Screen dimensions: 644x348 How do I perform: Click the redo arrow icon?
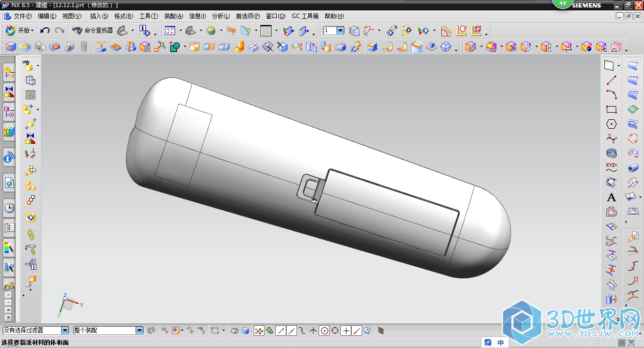pyautogui.click(x=59, y=31)
